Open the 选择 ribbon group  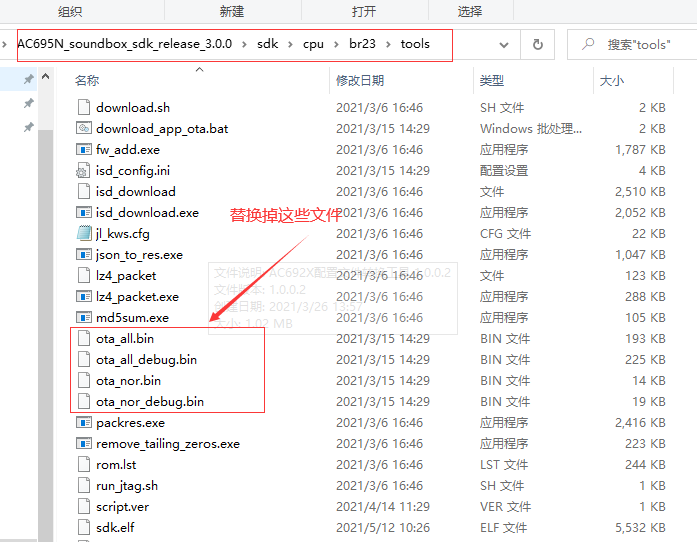[x=470, y=11]
